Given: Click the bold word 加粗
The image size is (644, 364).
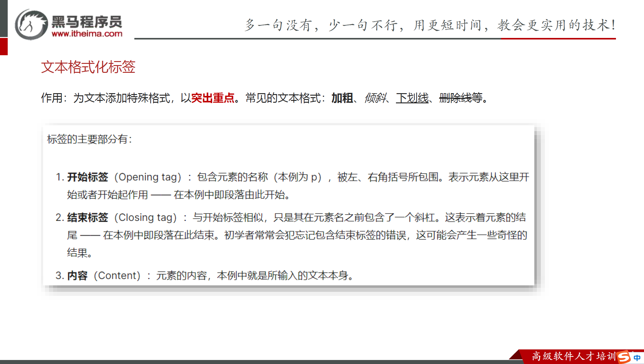Looking at the screenshot, I should pos(342,98).
